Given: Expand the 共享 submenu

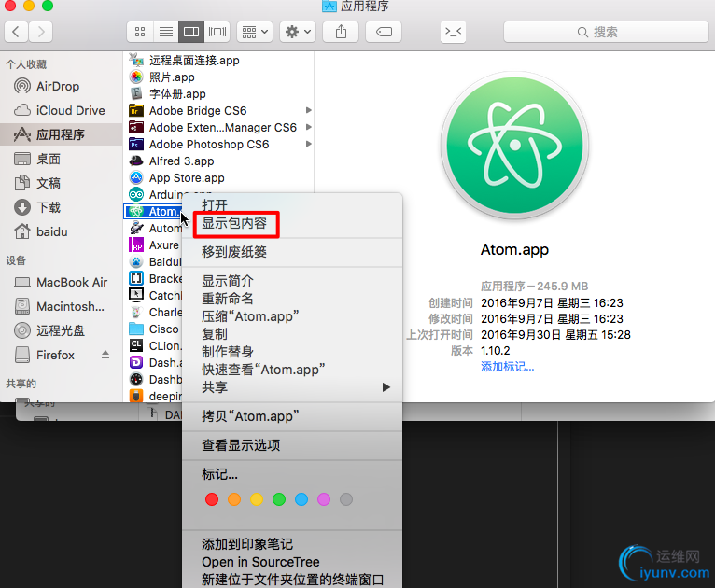Looking at the screenshot, I should click(x=292, y=387).
